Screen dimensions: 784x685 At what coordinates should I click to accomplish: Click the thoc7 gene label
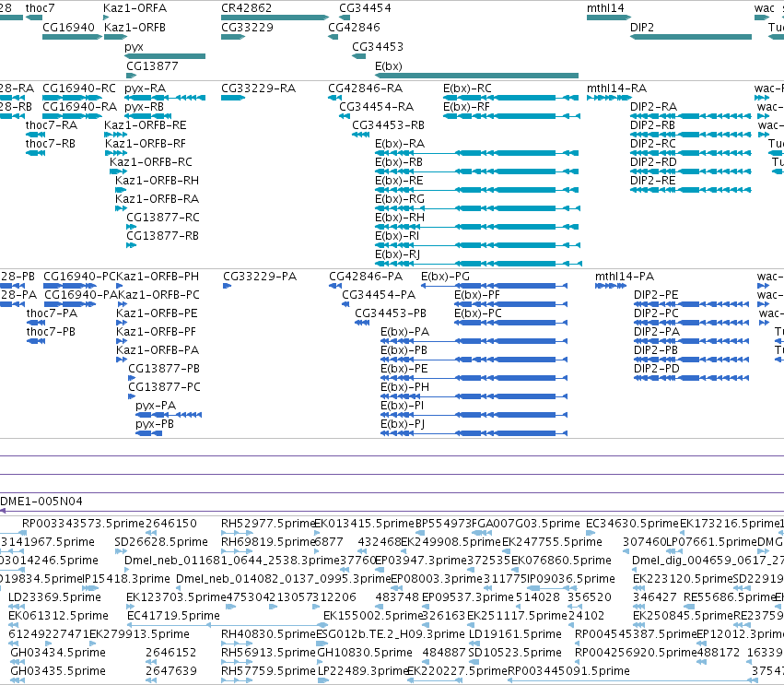click(x=40, y=8)
